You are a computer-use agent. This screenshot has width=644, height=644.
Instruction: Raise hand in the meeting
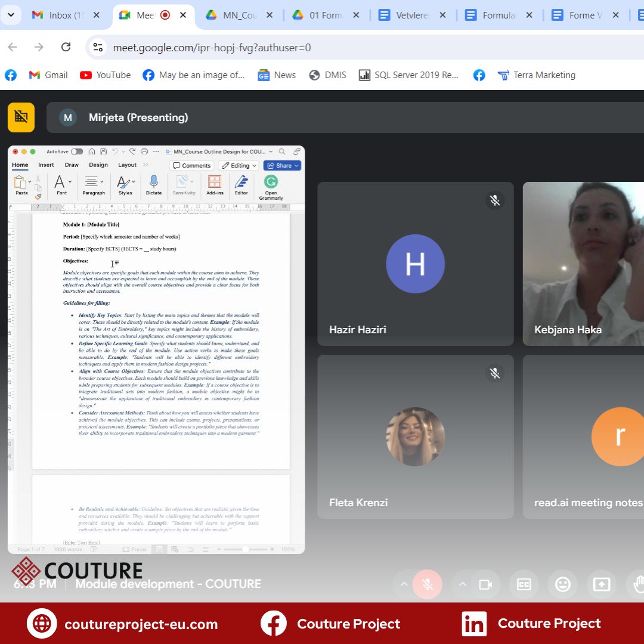coord(638,584)
